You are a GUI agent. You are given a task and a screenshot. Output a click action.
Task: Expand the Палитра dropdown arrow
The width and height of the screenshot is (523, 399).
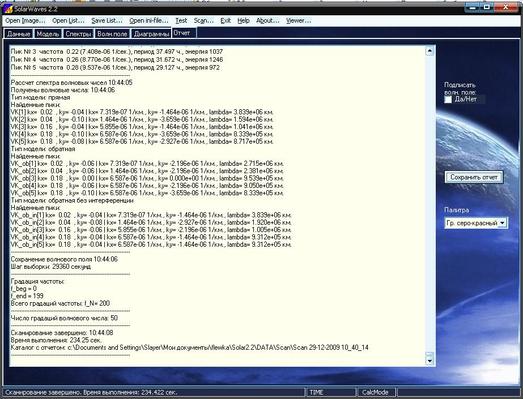503,223
